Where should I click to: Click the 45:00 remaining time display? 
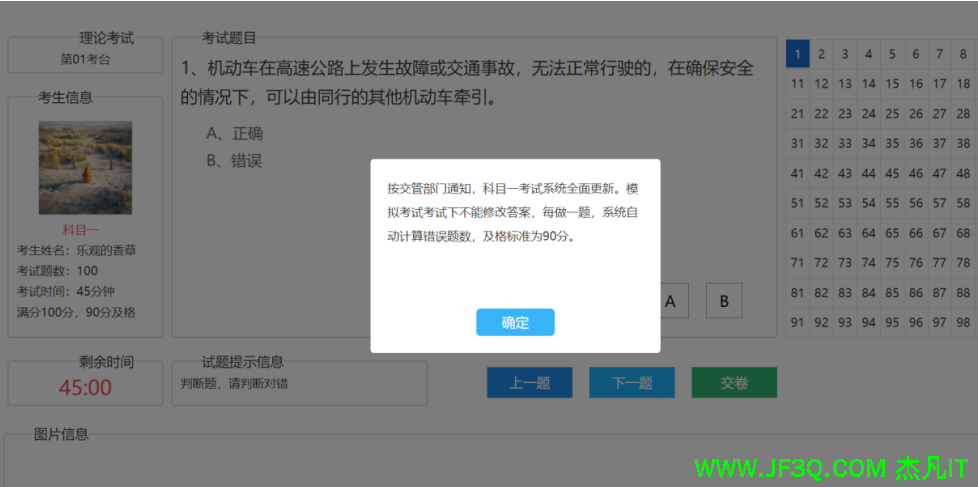pyautogui.click(x=85, y=388)
